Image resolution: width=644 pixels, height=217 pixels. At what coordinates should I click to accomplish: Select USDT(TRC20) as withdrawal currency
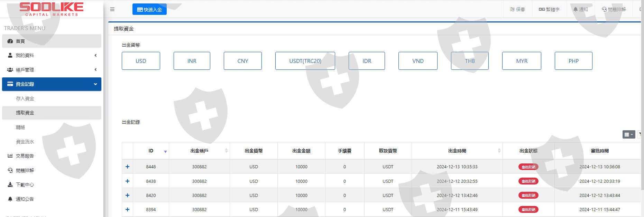point(305,61)
